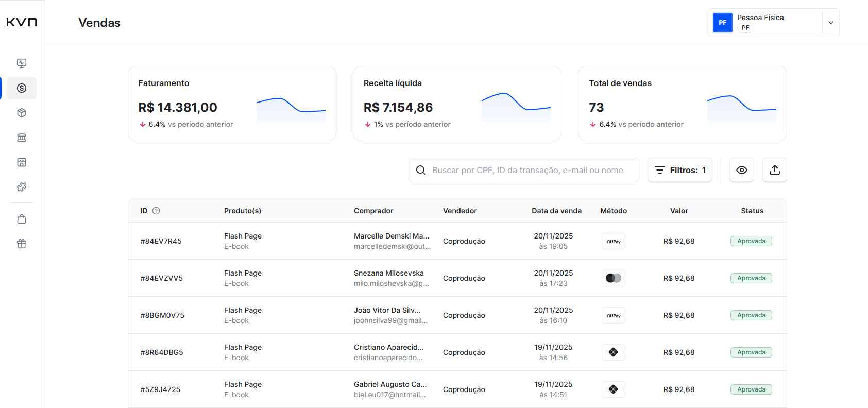Focus the CPF, transaction ID search field
The width and height of the screenshot is (868, 408).
pyautogui.click(x=524, y=170)
